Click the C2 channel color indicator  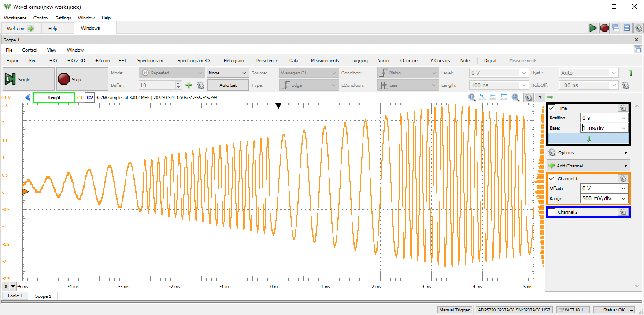(89, 97)
